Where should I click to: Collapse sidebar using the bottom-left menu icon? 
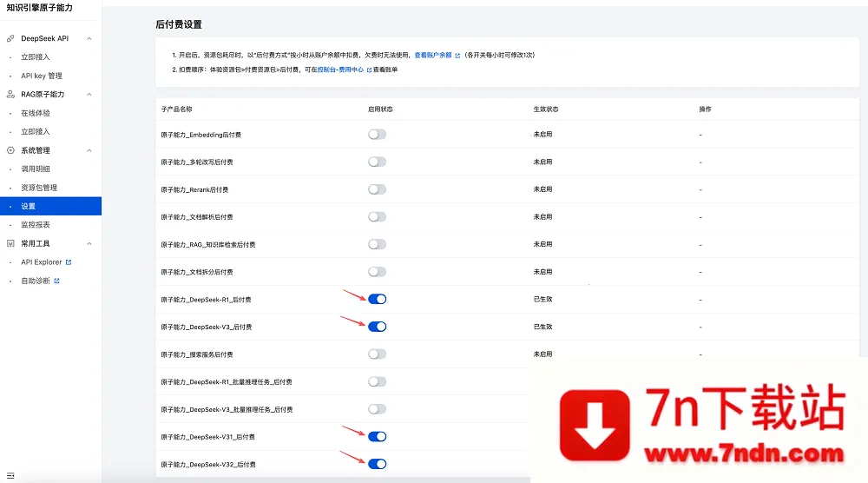(x=10, y=475)
